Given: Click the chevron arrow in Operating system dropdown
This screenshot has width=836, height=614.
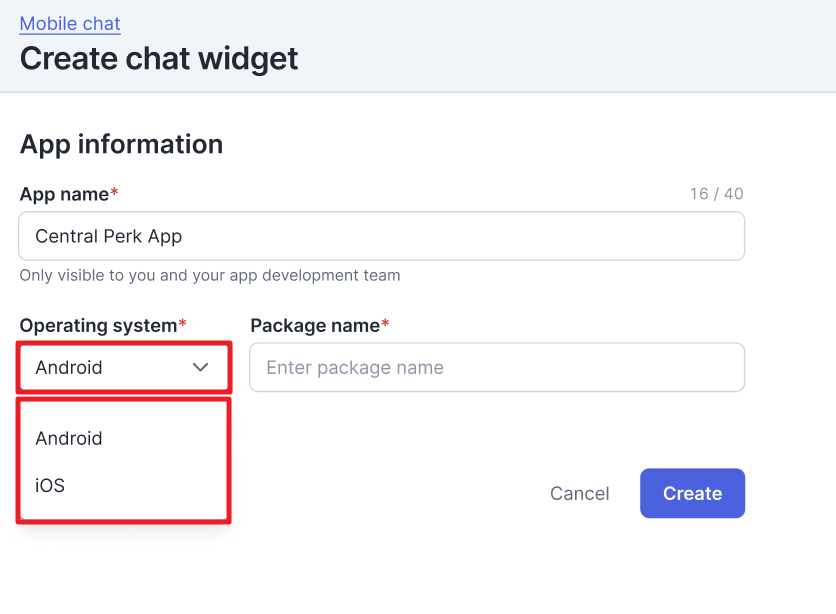Looking at the screenshot, I should coord(200,368).
